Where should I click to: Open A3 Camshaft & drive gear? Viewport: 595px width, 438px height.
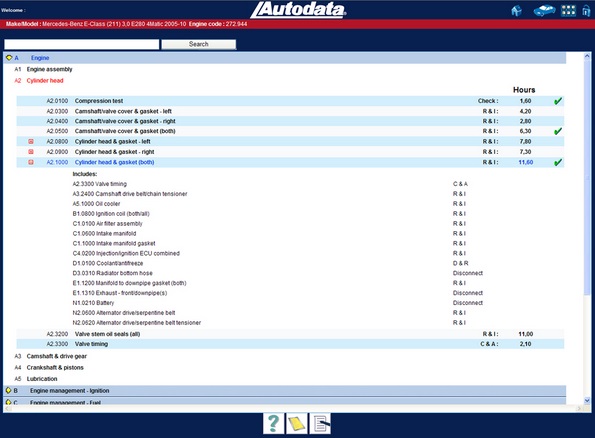point(57,356)
